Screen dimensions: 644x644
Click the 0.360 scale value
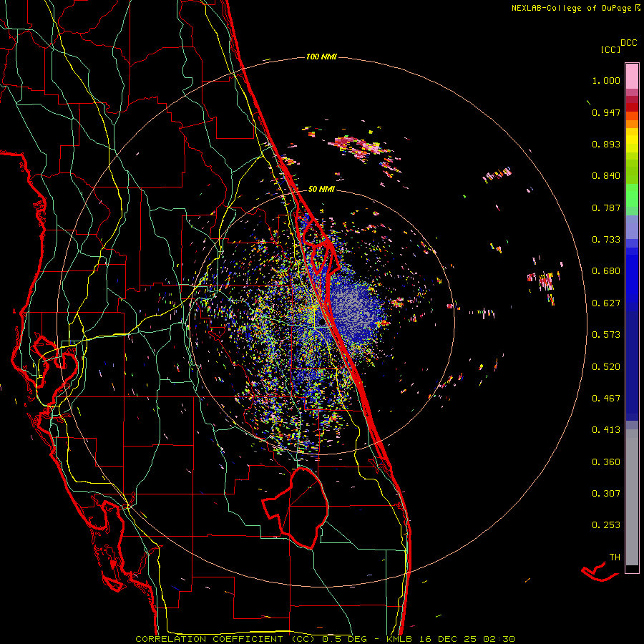606,462
